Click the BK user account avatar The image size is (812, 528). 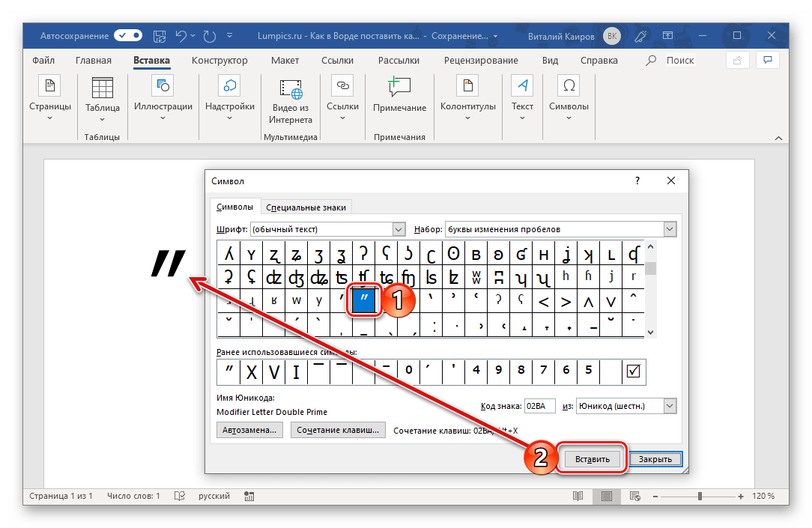[x=611, y=36]
